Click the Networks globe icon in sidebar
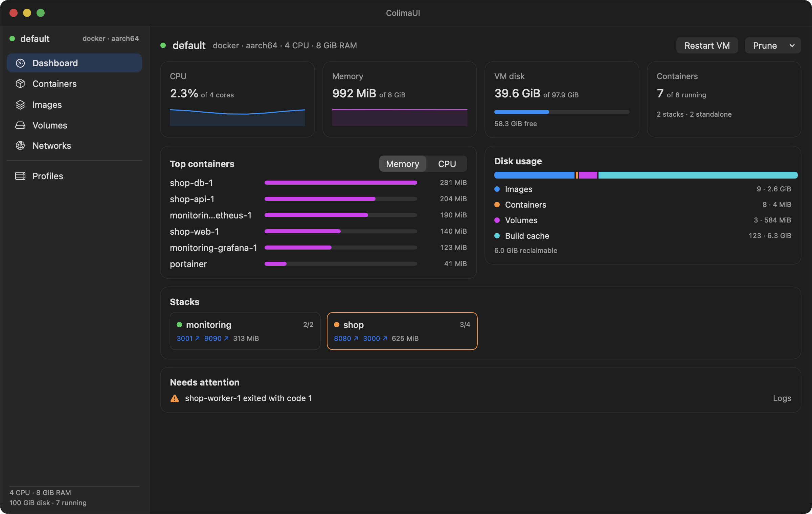Viewport: 812px width, 514px height. 20,146
